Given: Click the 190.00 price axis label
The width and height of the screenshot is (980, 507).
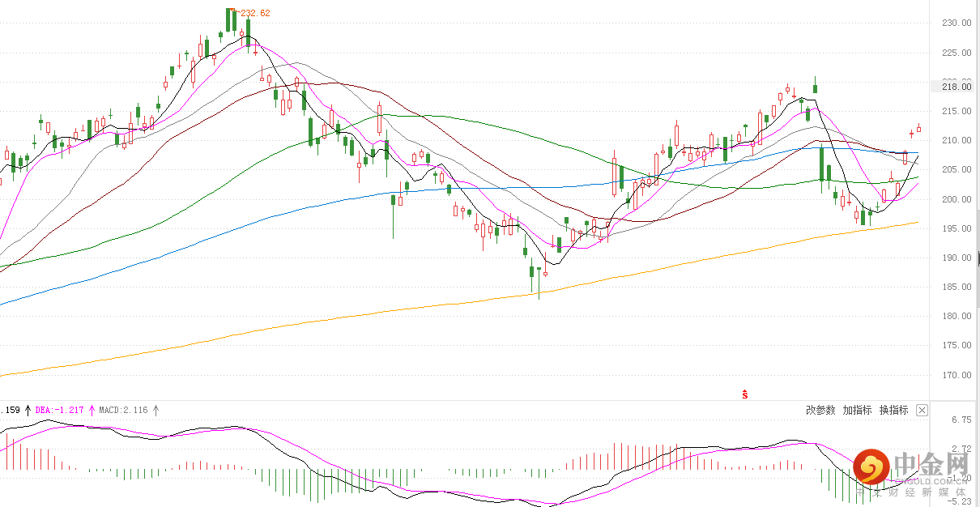Looking at the screenshot, I should [x=957, y=258].
